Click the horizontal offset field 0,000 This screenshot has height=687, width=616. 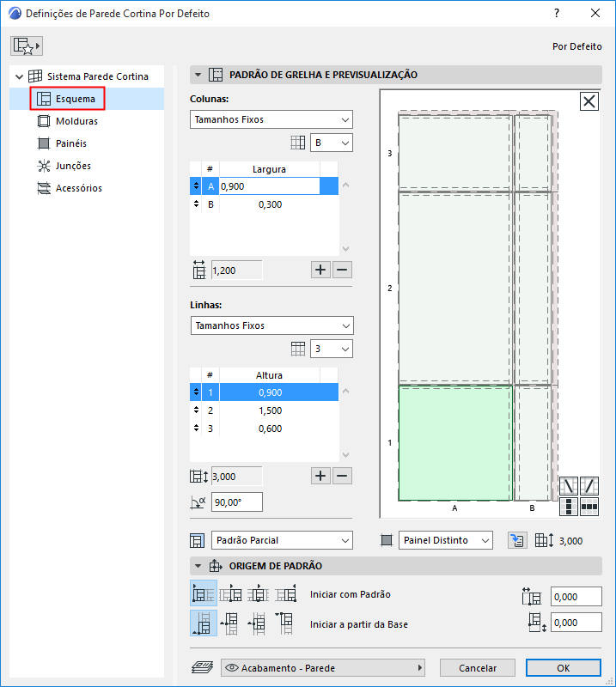coord(576,597)
